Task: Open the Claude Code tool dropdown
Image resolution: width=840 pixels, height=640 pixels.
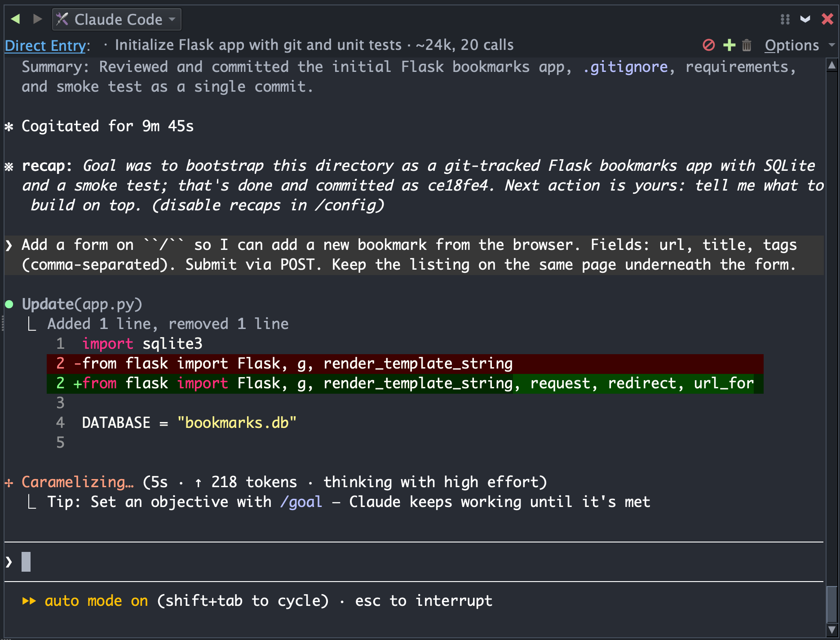Action: 117,19
